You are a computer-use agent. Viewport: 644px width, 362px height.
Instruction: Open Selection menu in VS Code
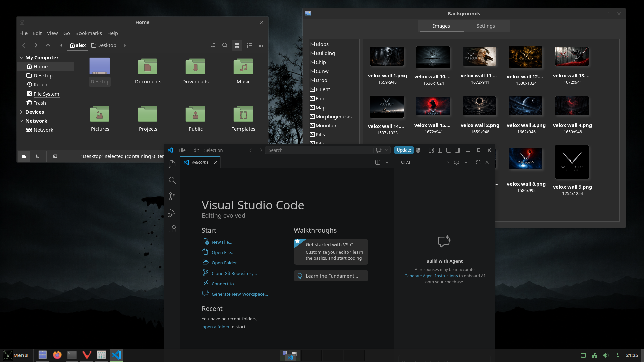[213, 150]
